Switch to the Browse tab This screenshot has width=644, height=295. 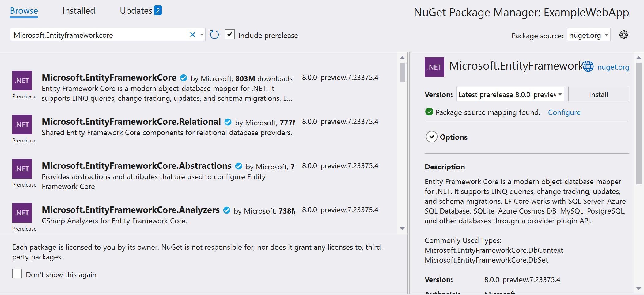click(24, 11)
